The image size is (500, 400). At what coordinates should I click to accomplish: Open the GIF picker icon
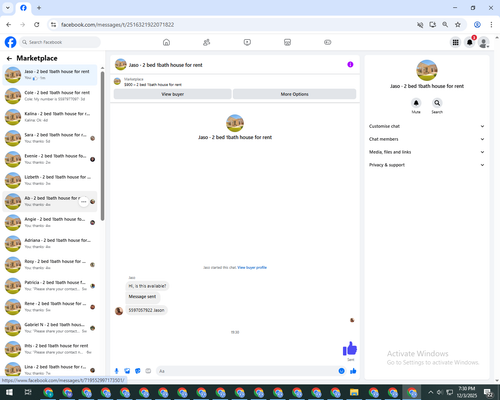148,371
